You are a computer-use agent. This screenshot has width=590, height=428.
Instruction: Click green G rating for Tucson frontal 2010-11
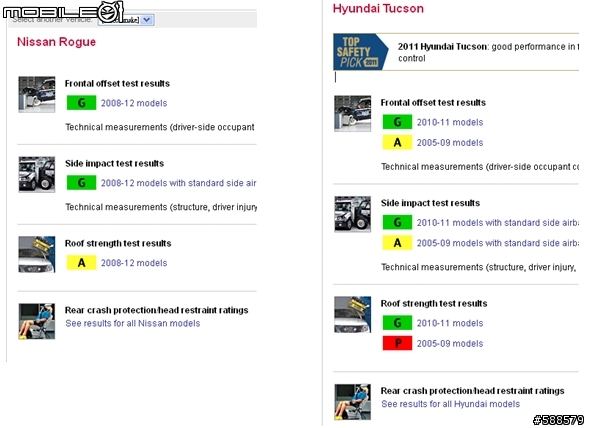pyautogui.click(x=397, y=122)
